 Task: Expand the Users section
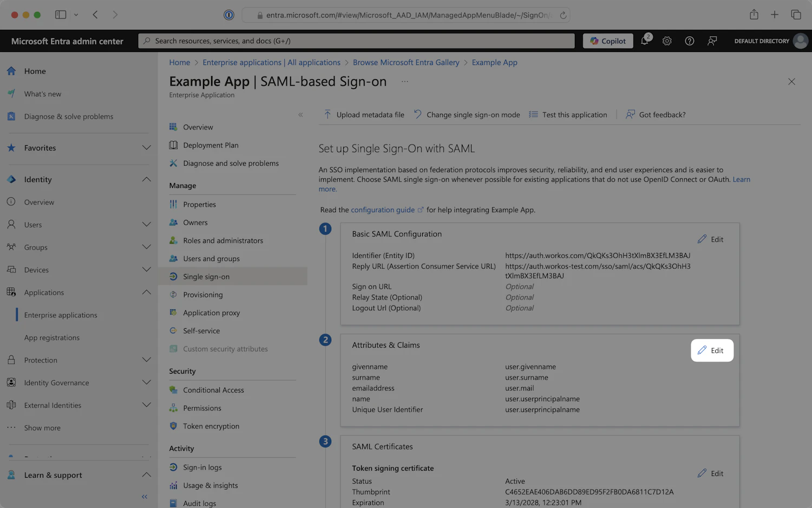tap(146, 224)
